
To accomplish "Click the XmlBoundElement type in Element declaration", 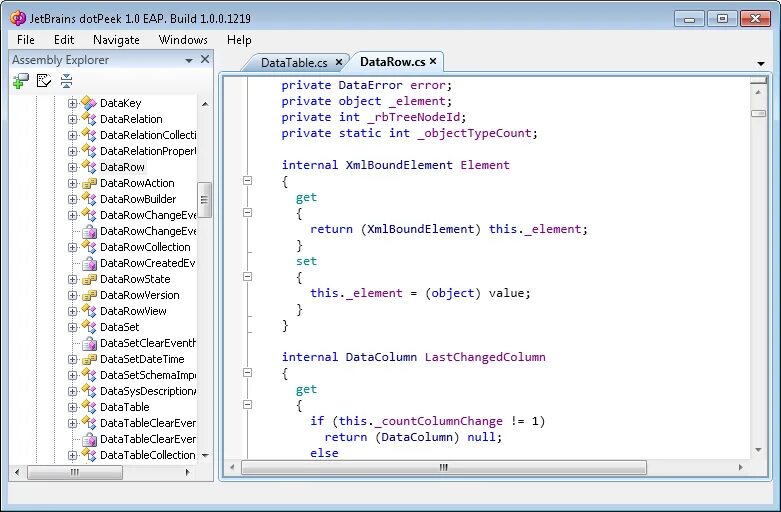I will [399, 165].
